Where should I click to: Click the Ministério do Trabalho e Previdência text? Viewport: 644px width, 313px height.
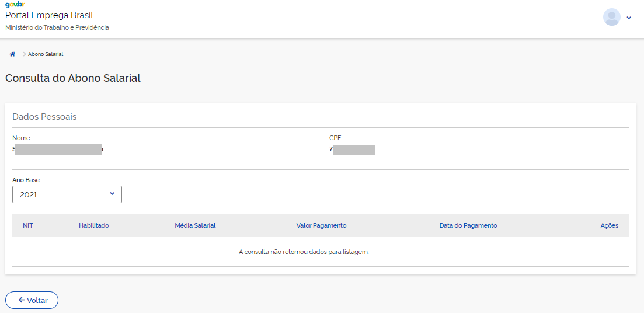click(x=57, y=28)
